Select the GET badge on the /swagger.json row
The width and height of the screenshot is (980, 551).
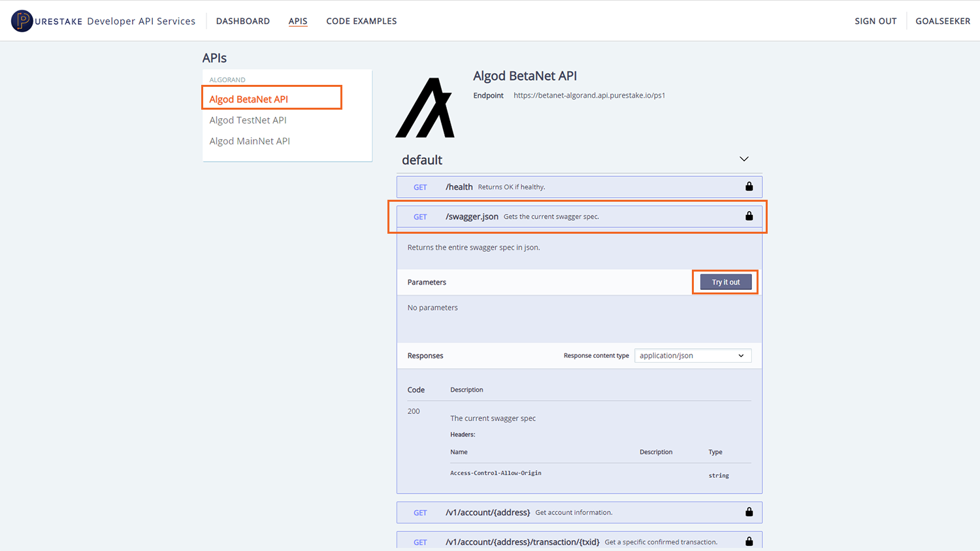point(420,216)
